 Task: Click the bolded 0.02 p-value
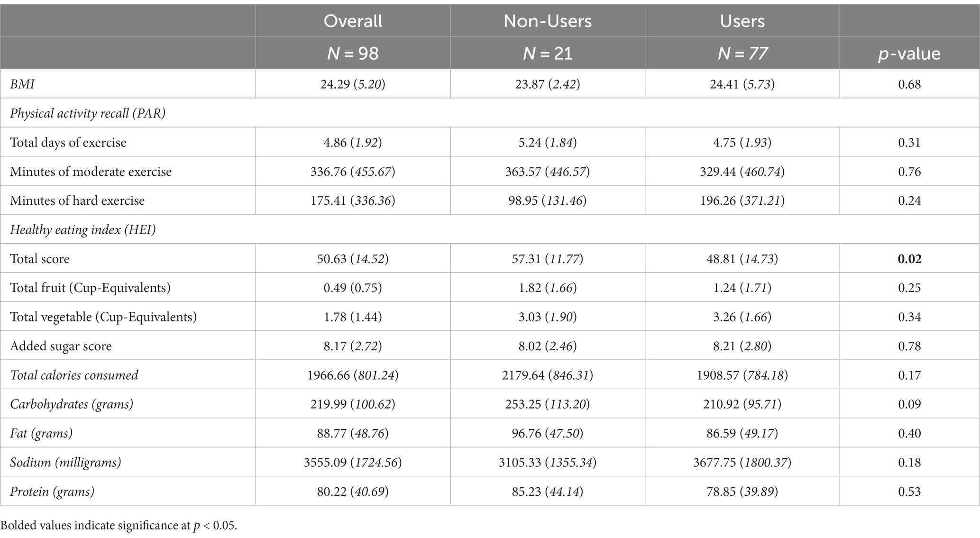click(909, 259)
